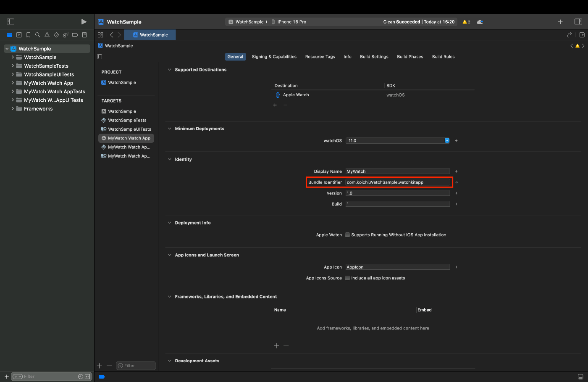
Task: Collapse the Minimum Deployments section
Action: click(170, 129)
